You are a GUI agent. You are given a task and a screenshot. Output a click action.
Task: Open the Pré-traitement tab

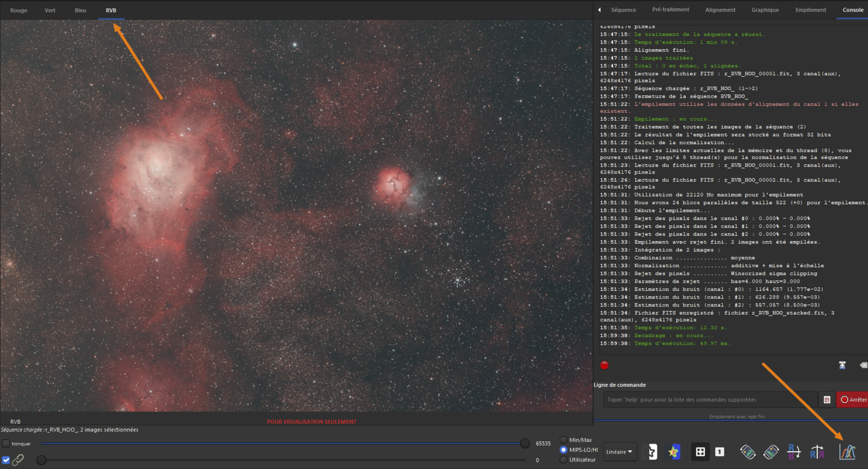click(x=670, y=10)
